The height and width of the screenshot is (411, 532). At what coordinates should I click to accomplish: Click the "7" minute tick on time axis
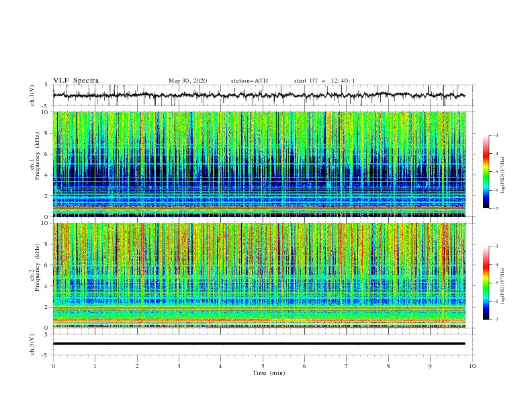click(x=347, y=366)
